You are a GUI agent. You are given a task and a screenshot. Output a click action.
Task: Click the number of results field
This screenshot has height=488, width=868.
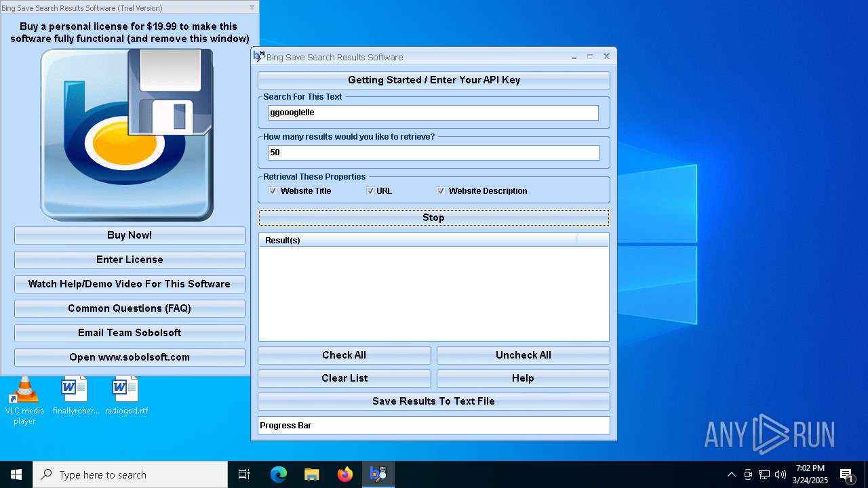(x=434, y=152)
